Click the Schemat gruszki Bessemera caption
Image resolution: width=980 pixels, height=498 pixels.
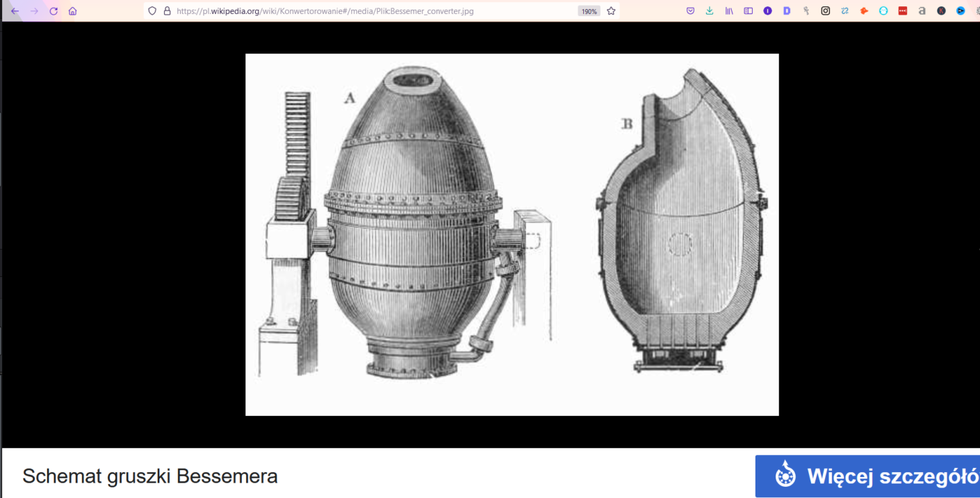[x=150, y=476]
